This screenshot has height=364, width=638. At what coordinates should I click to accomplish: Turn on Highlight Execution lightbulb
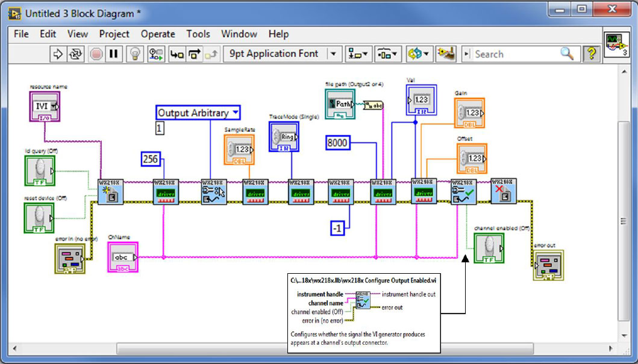pos(136,54)
